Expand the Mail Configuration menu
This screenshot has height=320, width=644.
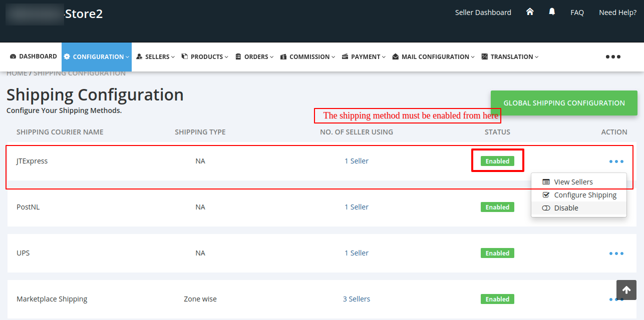click(434, 57)
